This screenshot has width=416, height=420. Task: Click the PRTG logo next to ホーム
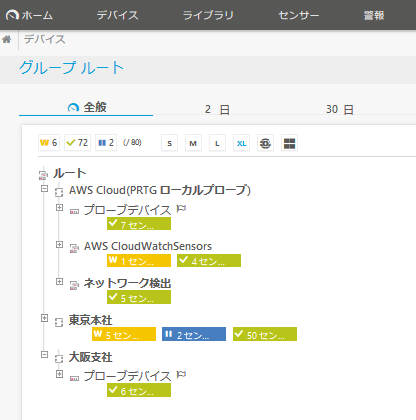point(12,15)
